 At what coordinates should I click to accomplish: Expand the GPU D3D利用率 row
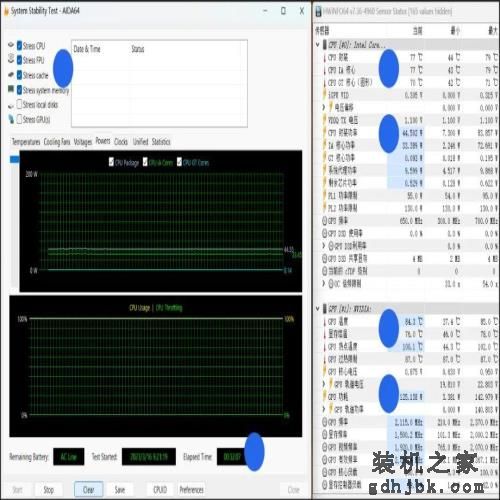tap(323, 246)
